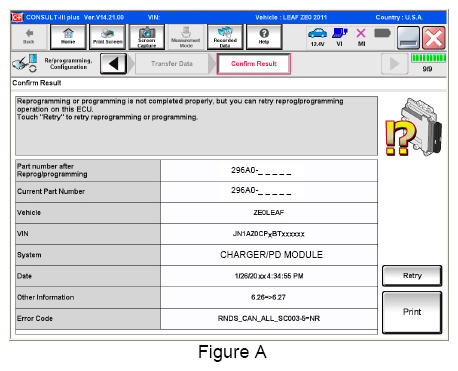This screenshot has height=371, width=458.
Task: Click error code 'RNDS_CAN_ALL_SC003-5=NR'
Action: point(269,318)
